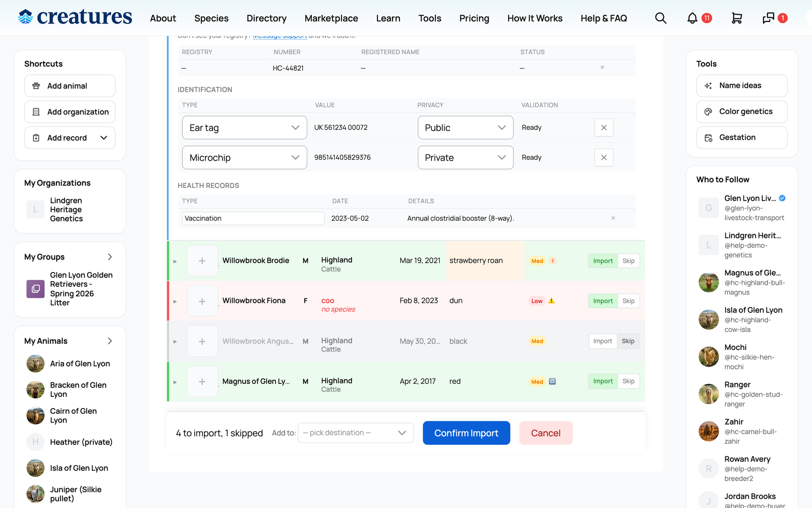This screenshot has width=812, height=508.
Task: Open the Public privacy dropdown
Action: (x=466, y=127)
